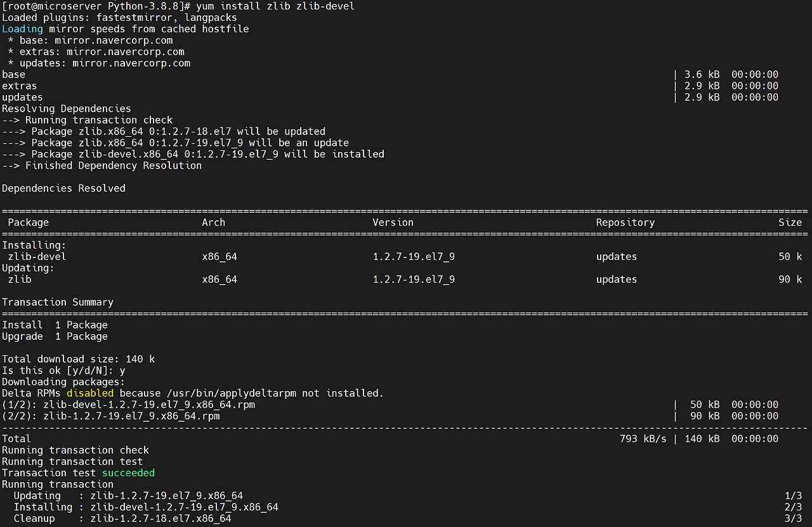The width and height of the screenshot is (812, 527).
Task: Select the 'will be an update' package line
Action: 175,143
